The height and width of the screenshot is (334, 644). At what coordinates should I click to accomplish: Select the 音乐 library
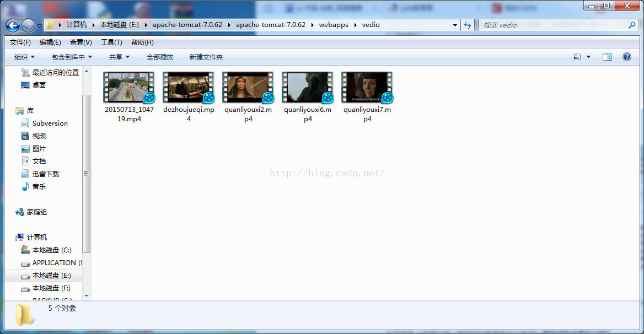pos(34,187)
